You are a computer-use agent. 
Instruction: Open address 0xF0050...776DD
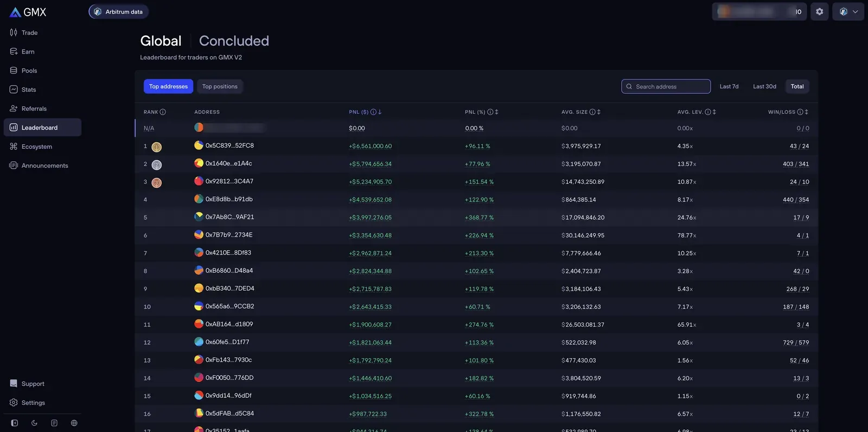[229, 378]
